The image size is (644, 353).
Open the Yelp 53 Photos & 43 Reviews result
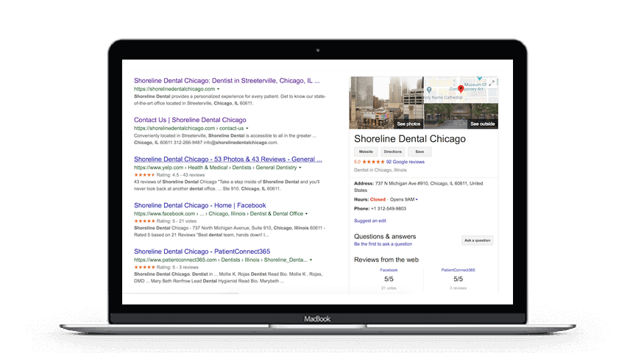click(x=228, y=160)
